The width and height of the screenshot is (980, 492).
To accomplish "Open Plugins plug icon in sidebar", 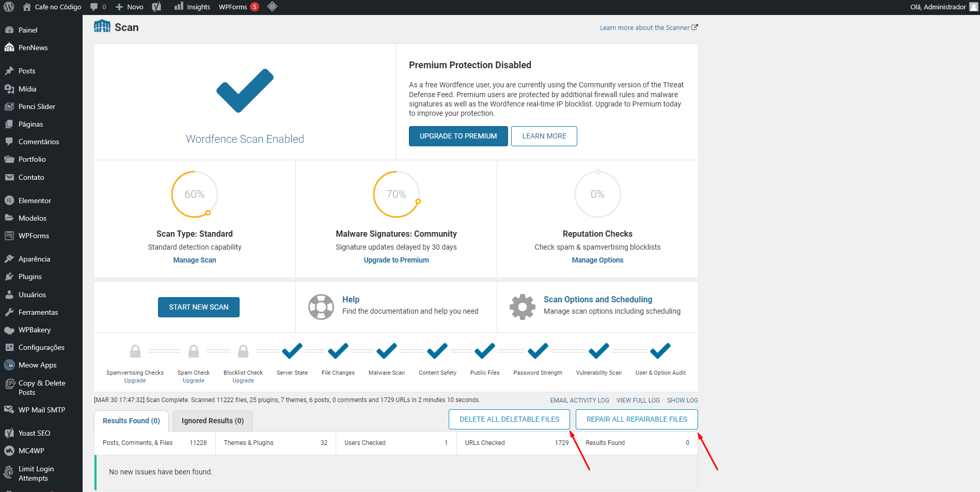I will click(x=9, y=276).
